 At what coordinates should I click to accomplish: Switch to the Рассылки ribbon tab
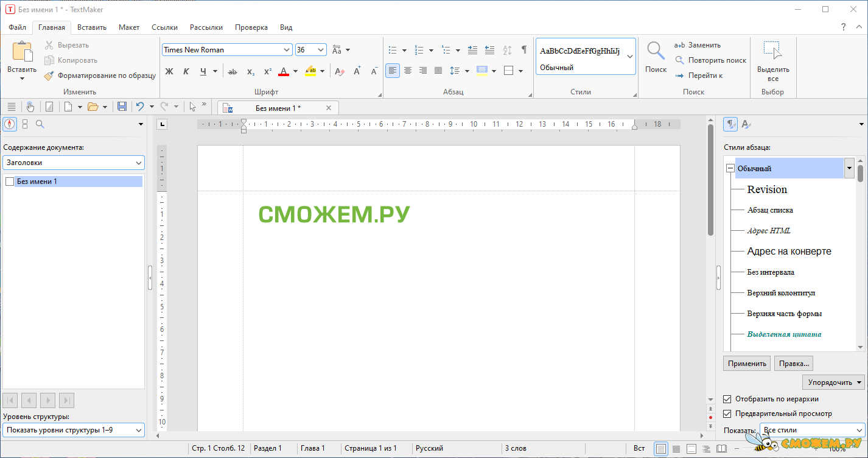[206, 27]
